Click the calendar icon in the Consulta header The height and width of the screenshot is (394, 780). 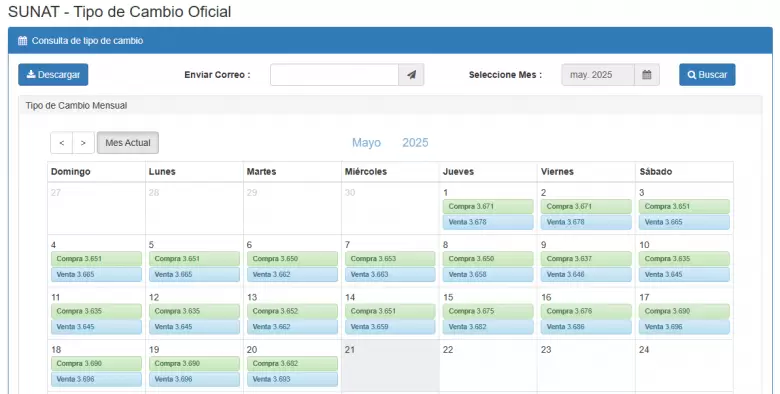(22, 41)
